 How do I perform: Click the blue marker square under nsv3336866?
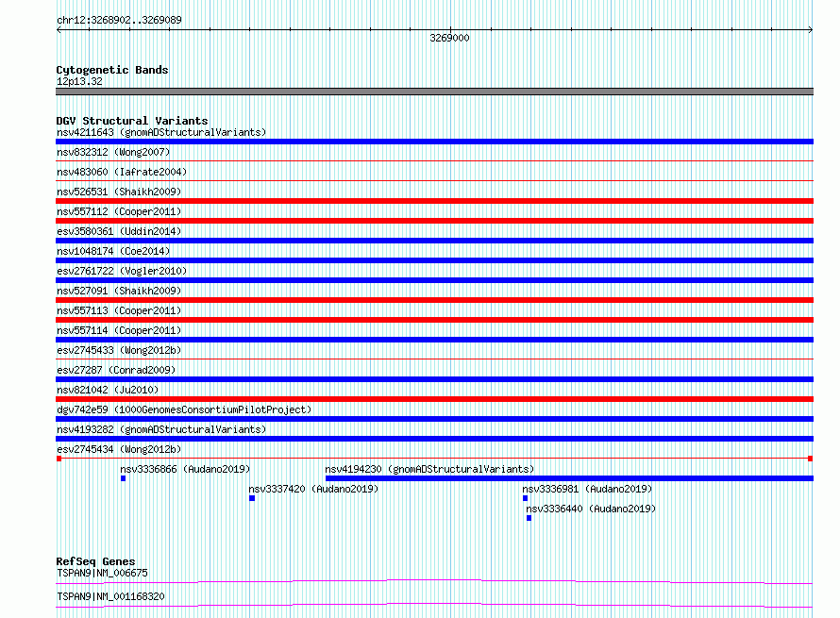click(x=124, y=478)
